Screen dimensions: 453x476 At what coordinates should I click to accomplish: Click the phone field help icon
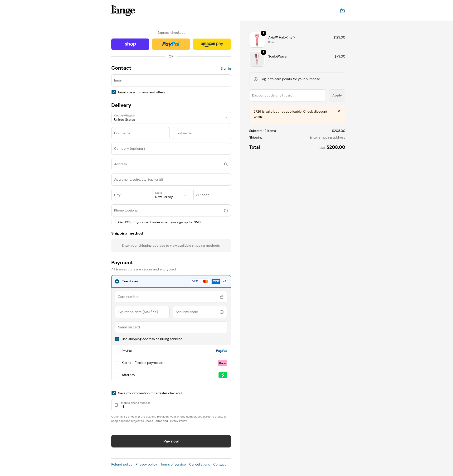pos(226,210)
